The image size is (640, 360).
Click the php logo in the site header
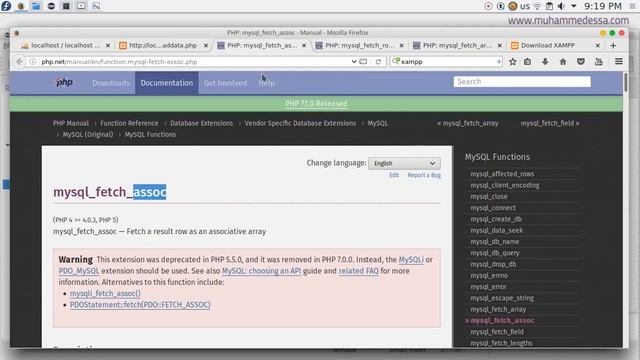(x=64, y=82)
